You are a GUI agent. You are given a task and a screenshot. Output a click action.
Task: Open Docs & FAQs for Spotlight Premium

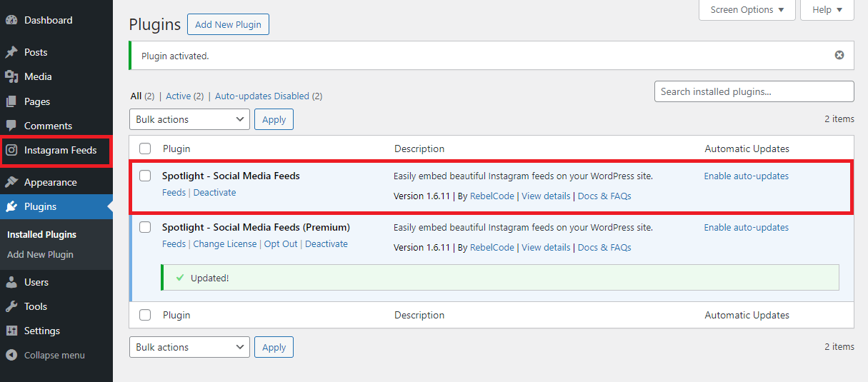(604, 248)
